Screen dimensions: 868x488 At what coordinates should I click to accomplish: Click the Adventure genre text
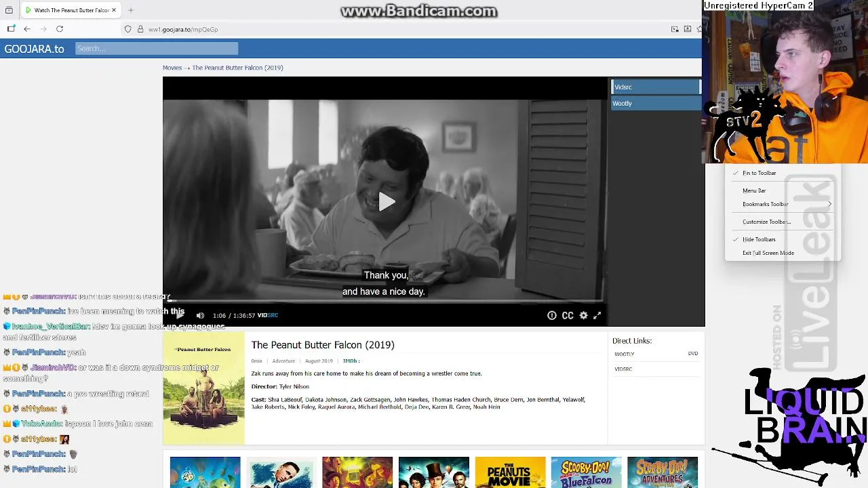coord(283,361)
